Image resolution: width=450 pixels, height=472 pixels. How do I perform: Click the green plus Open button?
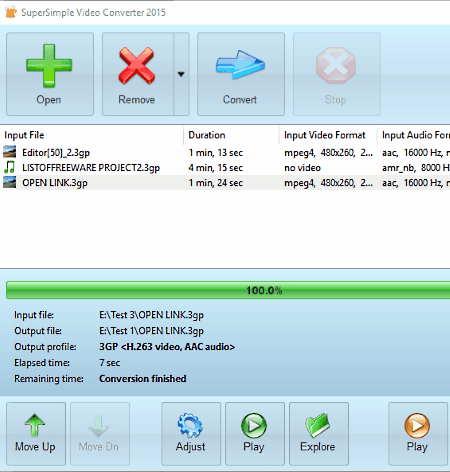tap(50, 74)
